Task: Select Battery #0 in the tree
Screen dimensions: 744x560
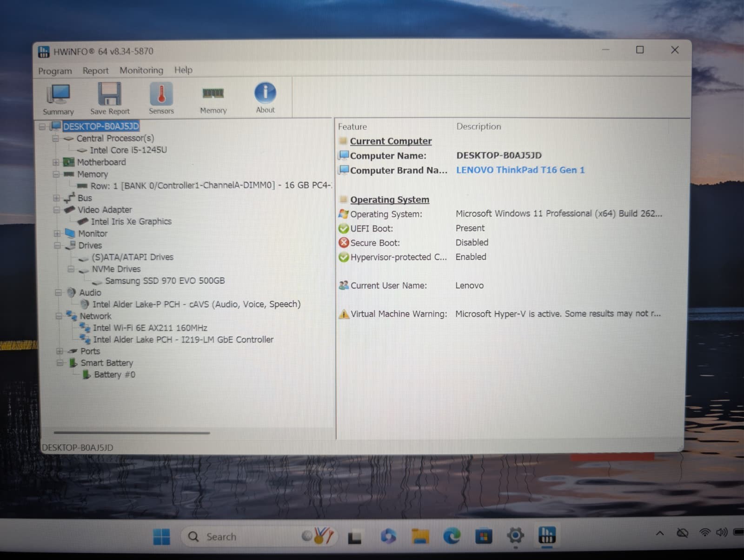Action: (114, 375)
